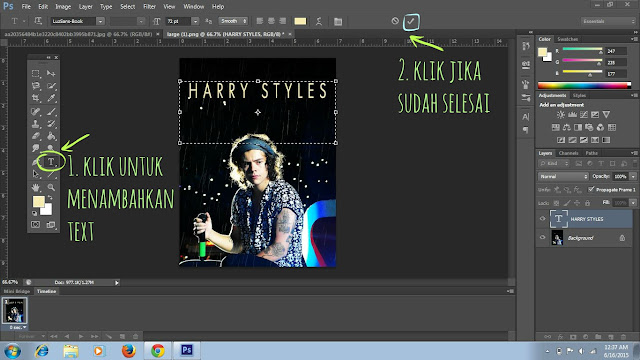
Task: Click the text color swatch in options bar
Action: (300, 21)
